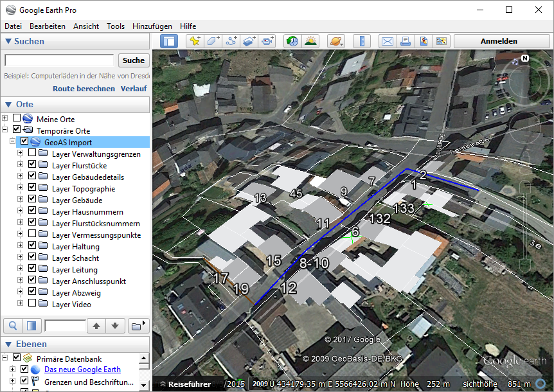The width and height of the screenshot is (554, 392).
Task: Toggle the transparency panel button in Orte
Action: pos(31,326)
